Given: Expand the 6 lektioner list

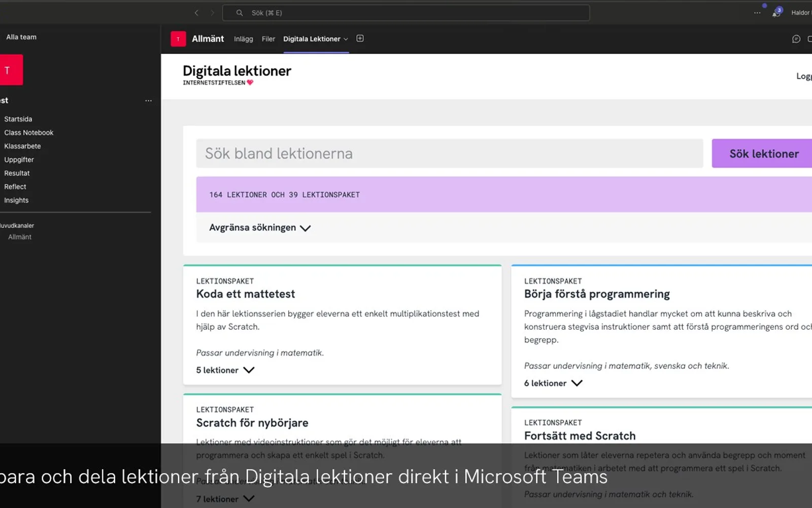Looking at the screenshot, I should (x=553, y=383).
